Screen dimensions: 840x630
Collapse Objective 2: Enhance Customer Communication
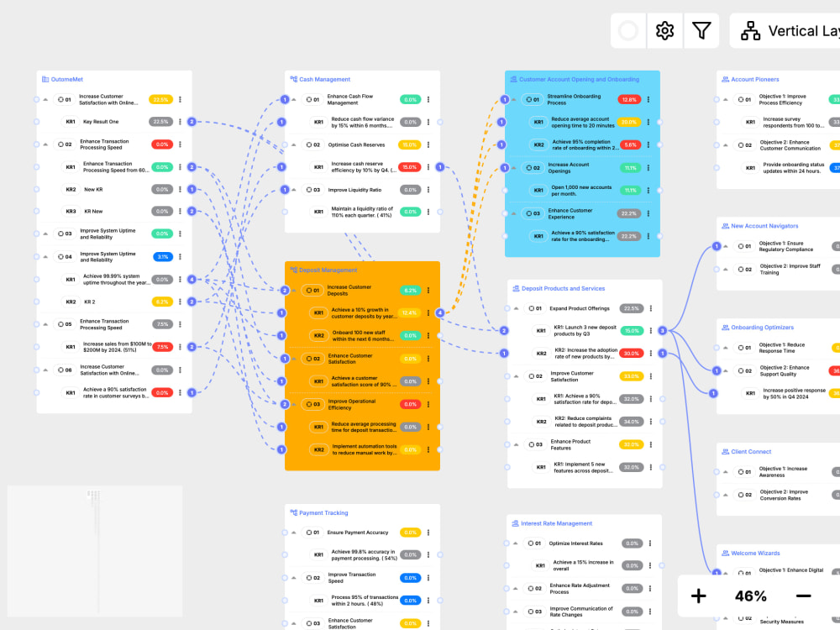click(x=726, y=145)
